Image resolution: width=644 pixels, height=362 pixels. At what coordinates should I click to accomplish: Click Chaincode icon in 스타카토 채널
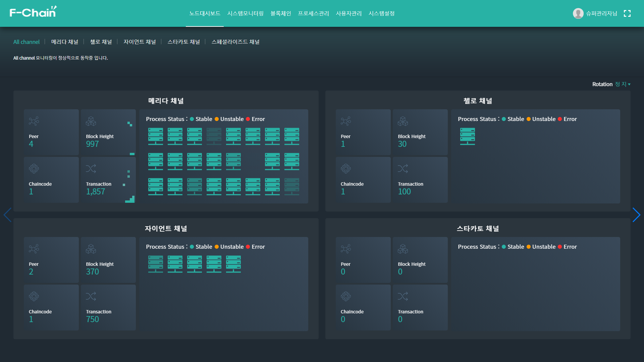pos(346,296)
